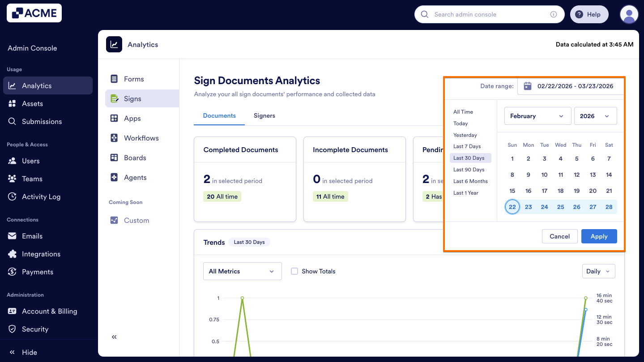Open the February month dropdown
644x362 pixels.
(537, 115)
